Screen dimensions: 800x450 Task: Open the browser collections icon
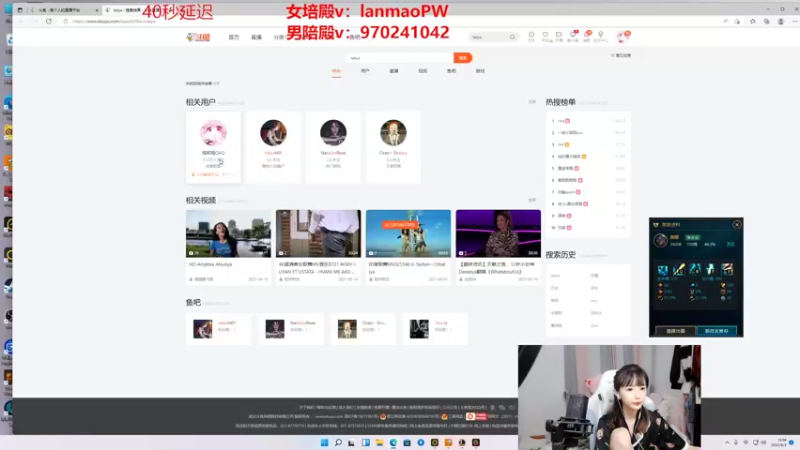point(766,21)
